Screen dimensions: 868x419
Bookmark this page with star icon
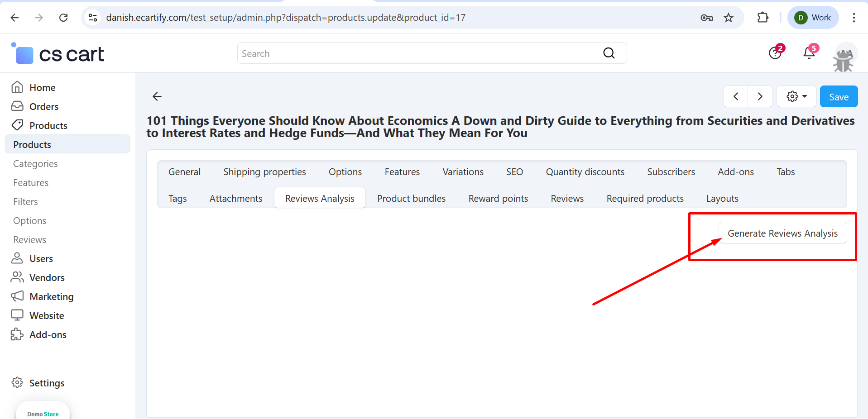click(729, 18)
